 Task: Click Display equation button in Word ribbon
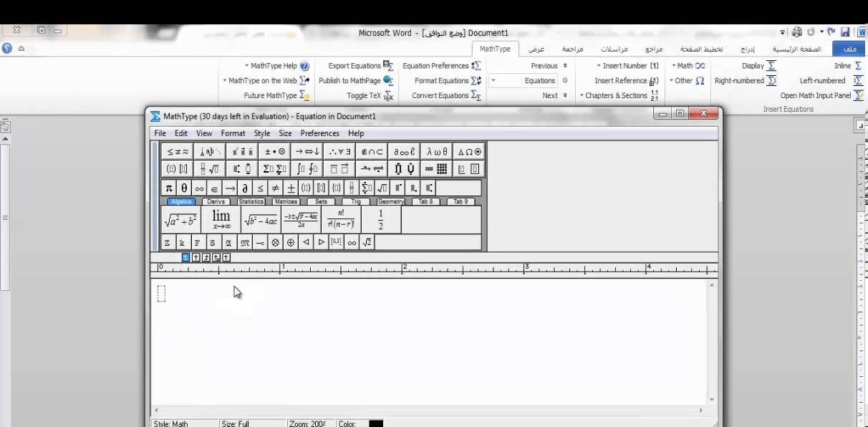[x=758, y=66]
